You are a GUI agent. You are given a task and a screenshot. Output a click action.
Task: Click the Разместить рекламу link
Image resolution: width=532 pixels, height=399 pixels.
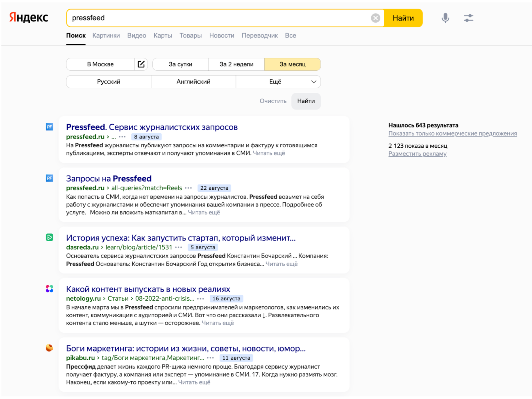tap(417, 153)
